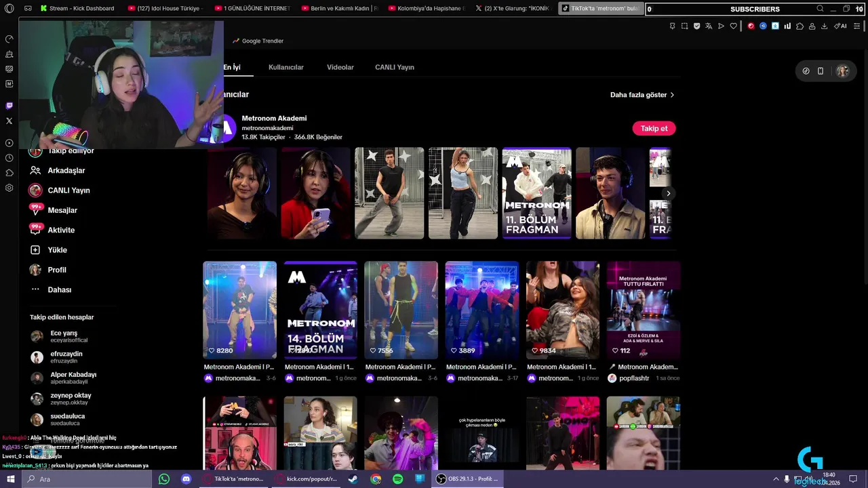This screenshot has height=488, width=868.
Task: Open Discord from the taskbar
Action: tap(186, 479)
